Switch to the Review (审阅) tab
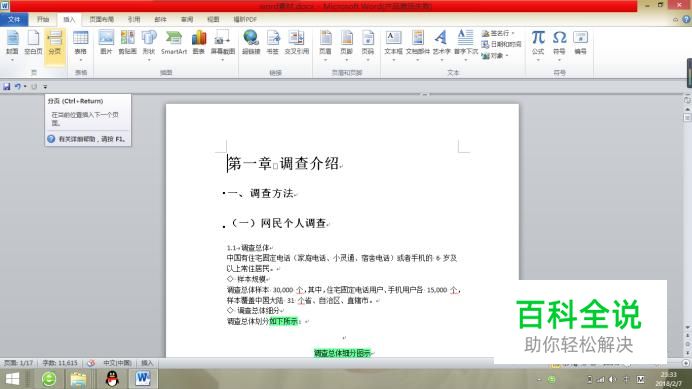Viewport: 692px width, 389px height. click(x=187, y=19)
